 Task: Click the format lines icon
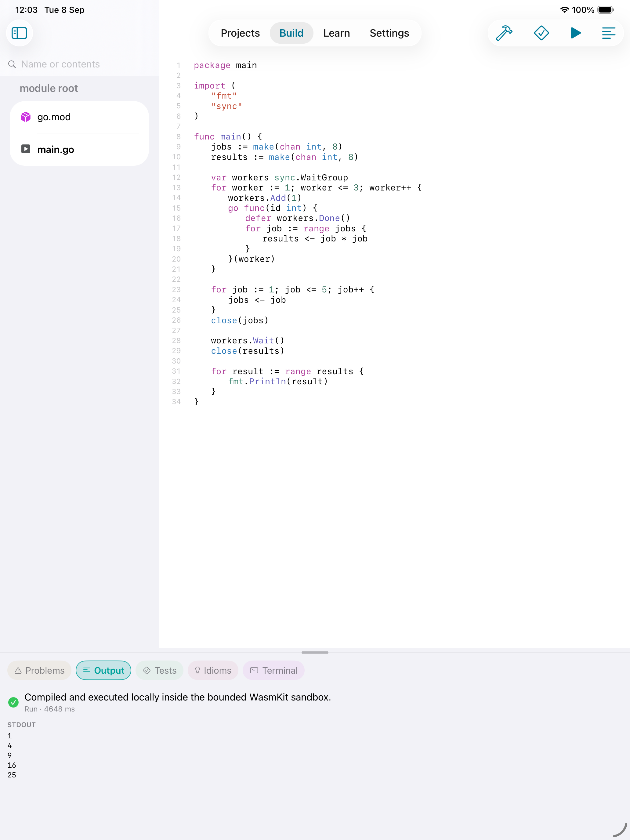608,33
